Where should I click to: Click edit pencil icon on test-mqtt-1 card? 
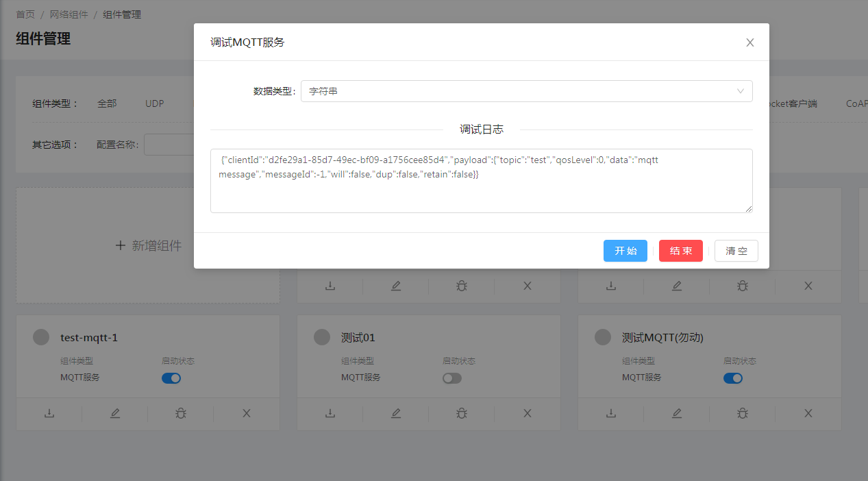tap(115, 413)
